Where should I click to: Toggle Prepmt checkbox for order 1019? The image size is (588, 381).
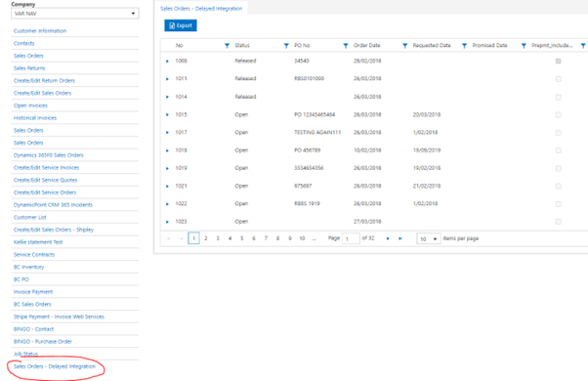559,168
